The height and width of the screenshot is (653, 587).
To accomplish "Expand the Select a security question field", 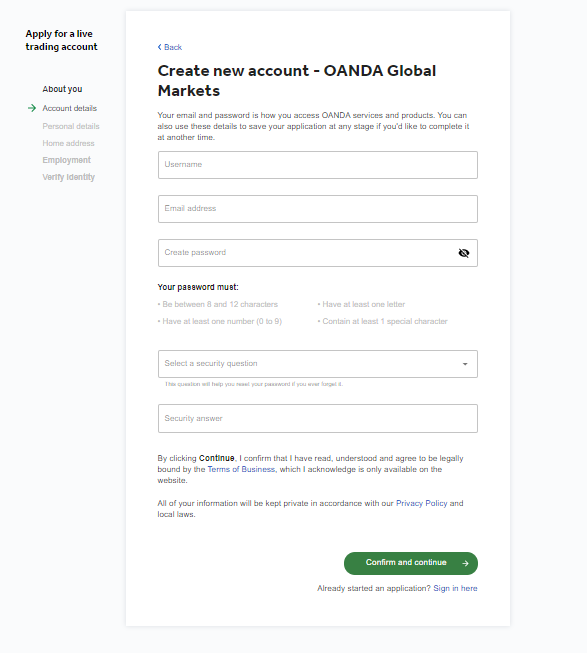I will point(318,364).
